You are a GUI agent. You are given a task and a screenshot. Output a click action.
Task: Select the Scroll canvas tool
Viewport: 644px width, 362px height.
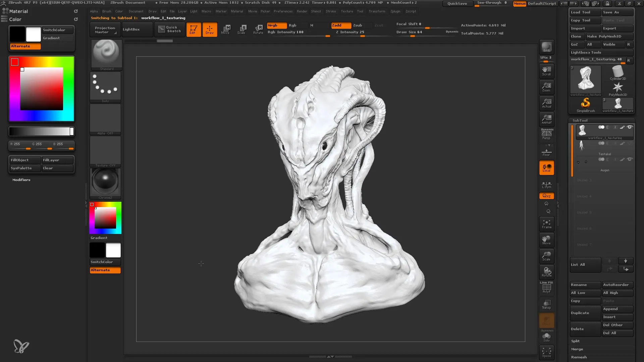tap(546, 71)
